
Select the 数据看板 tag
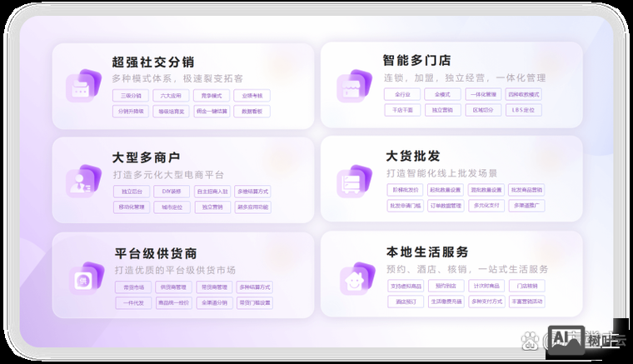coord(252,112)
